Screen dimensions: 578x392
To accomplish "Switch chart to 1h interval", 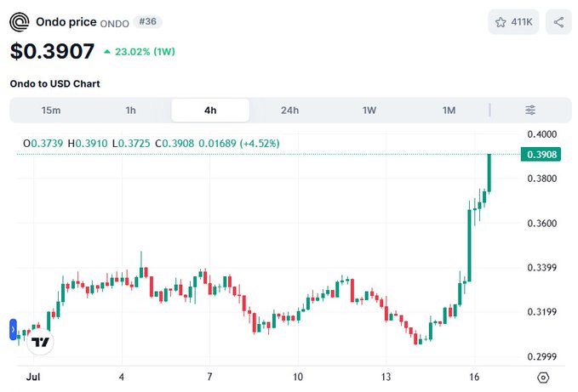I will coord(130,110).
